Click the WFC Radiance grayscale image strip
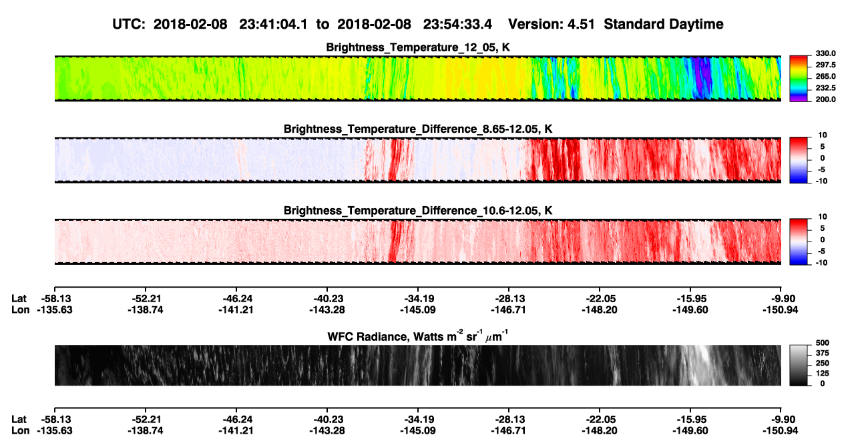Image resolution: width=868 pixels, height=445 pixels. 417,365
